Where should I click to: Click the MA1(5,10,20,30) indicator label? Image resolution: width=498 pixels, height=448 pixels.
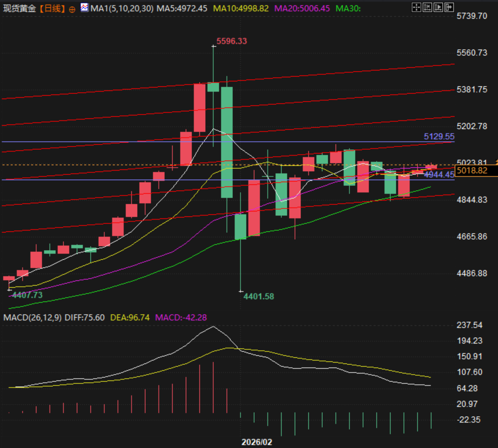click(x=122, y=9)
